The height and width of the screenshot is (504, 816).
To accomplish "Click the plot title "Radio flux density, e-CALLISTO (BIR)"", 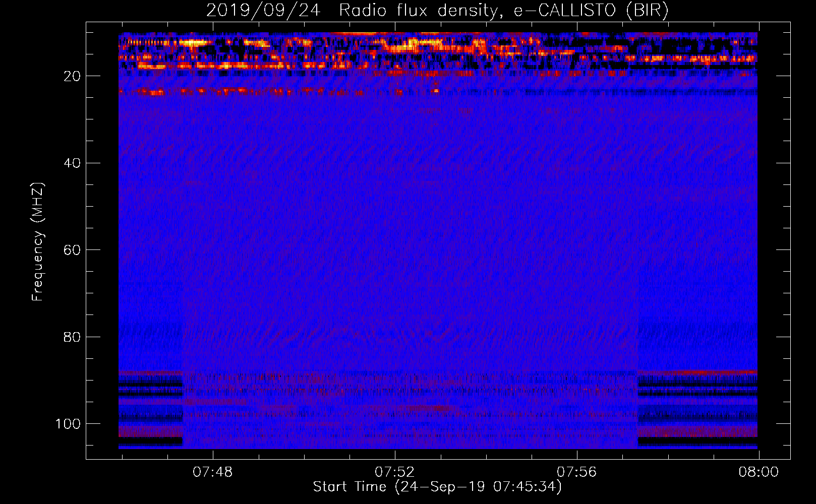I will [x=503, y=11].
